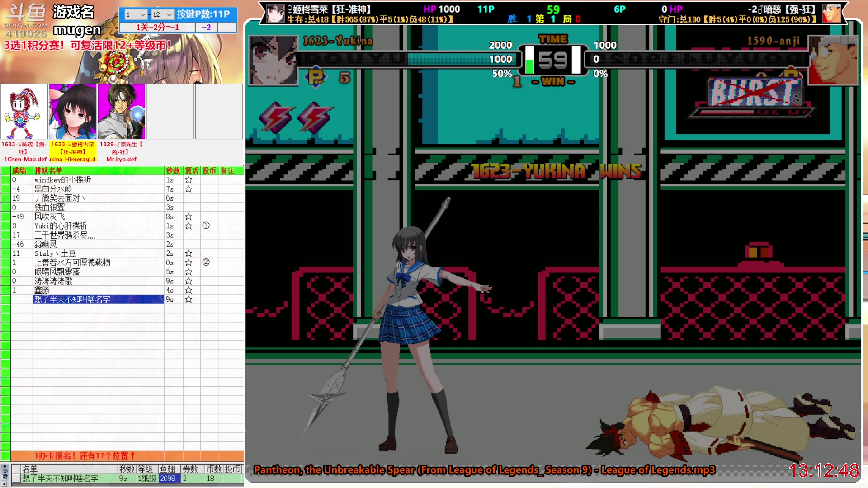Click the '等级' header in the bottom panel
This screenshot has height=488, width=868.
pos(147,469)
